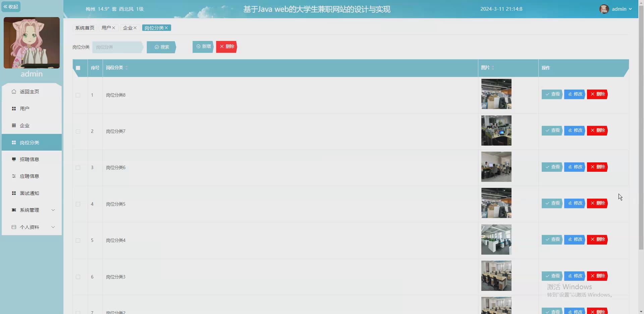This screenshot has width=644, height=314.
Task: Click the icon beside 系统管理
Action: point(14,210)
